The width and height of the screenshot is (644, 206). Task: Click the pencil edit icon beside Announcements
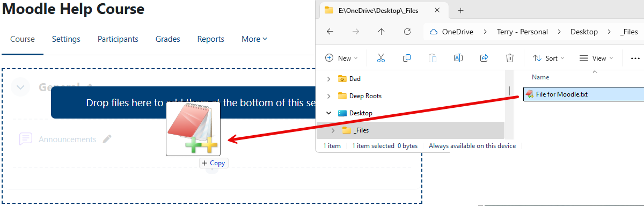click(x=107, y=139)
